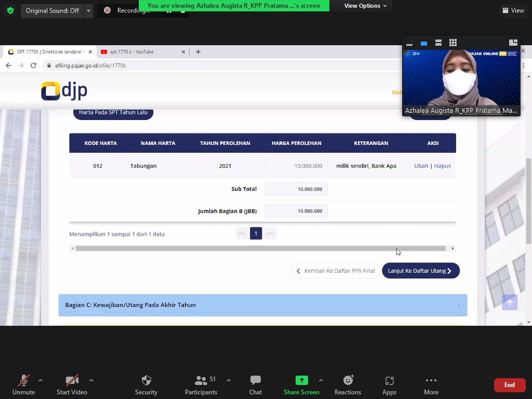Click the Harga Perolehan field showing 10.000.000
The width and height of the screenshot is (532, 399).
coord(296,166)
